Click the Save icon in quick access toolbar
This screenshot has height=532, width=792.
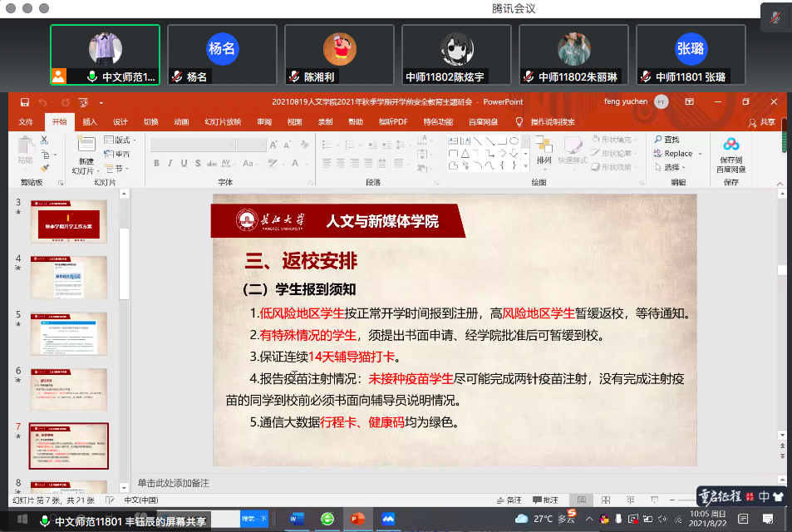25,102
